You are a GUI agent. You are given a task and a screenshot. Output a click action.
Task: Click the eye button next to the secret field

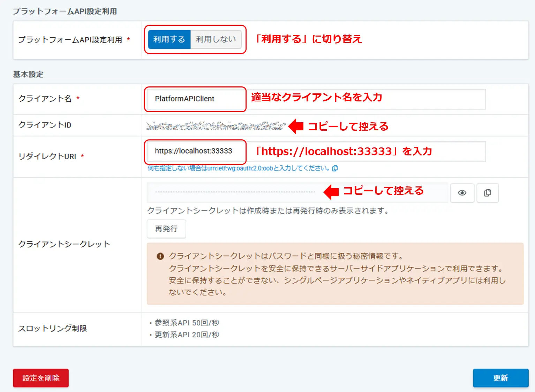[462, 193]
